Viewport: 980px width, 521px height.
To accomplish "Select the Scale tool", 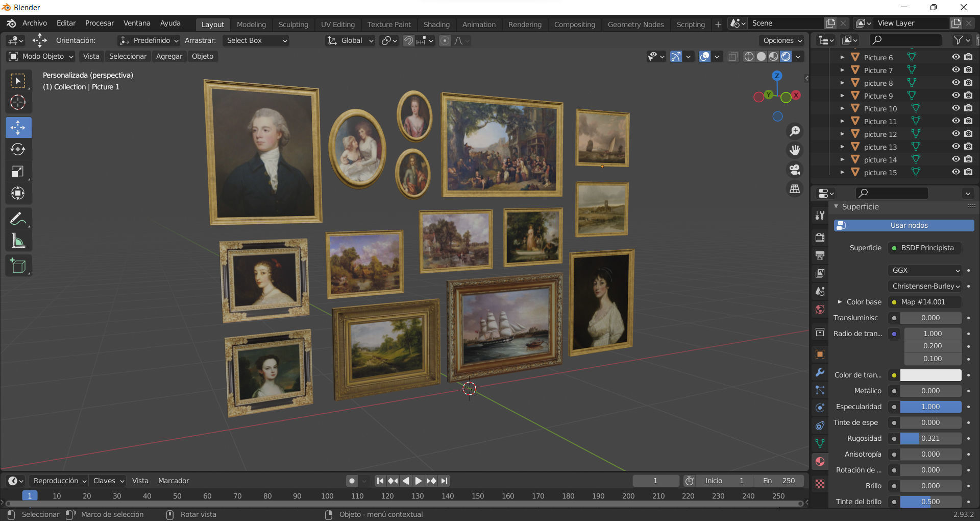I will [x=18, y=171].
